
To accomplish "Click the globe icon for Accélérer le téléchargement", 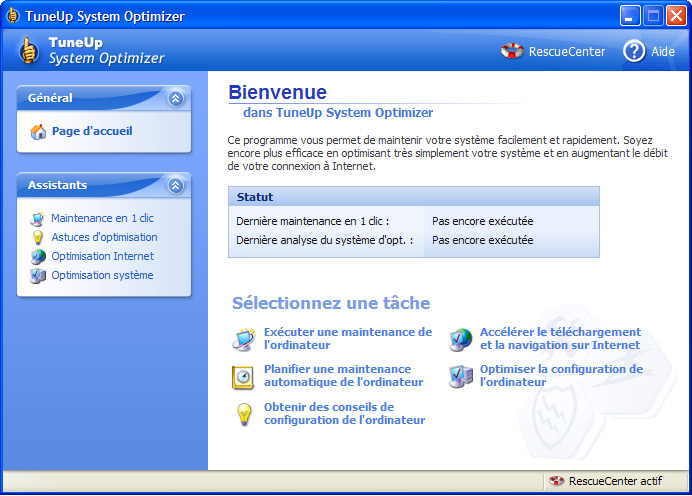I will tap(461, 339).
